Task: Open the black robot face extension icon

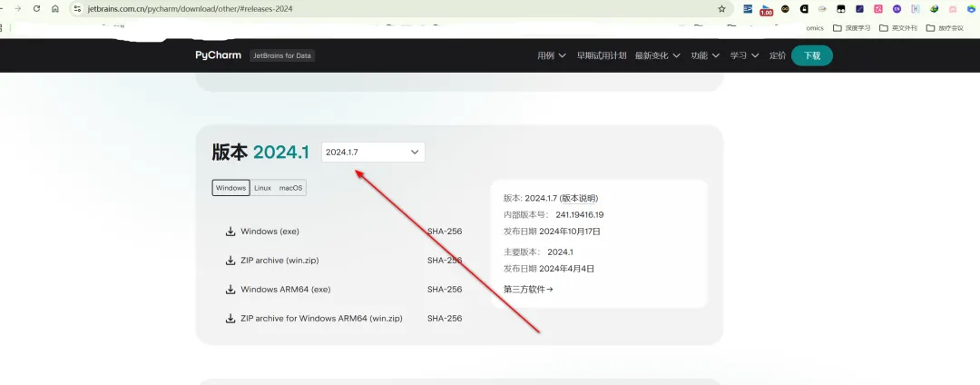Action: 841,9
